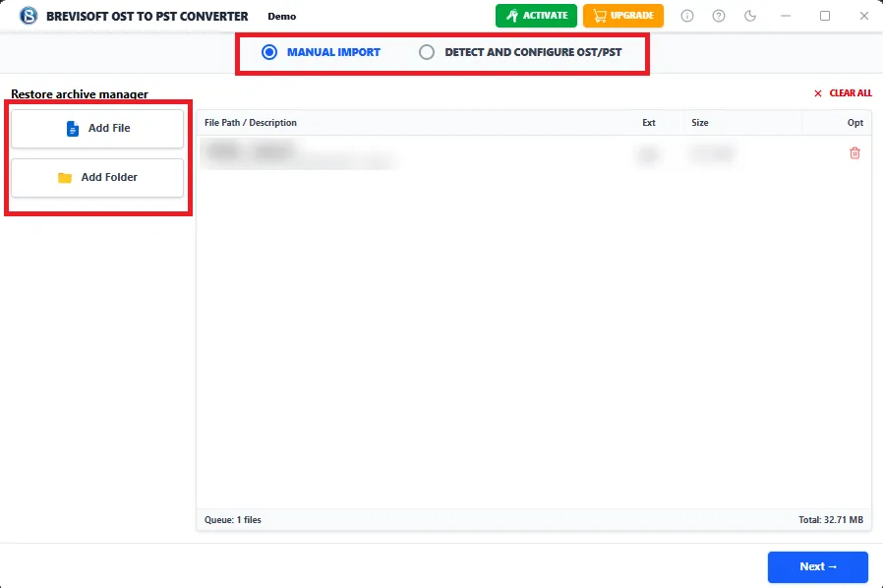Click the Add Folder button
Screen dimensions: 883x588
point(97,177)
